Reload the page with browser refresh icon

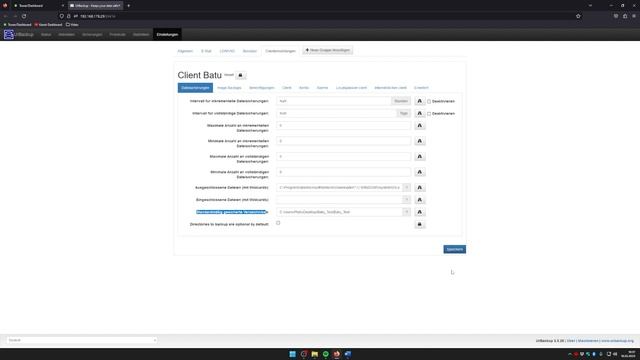(x=24, y=16)
